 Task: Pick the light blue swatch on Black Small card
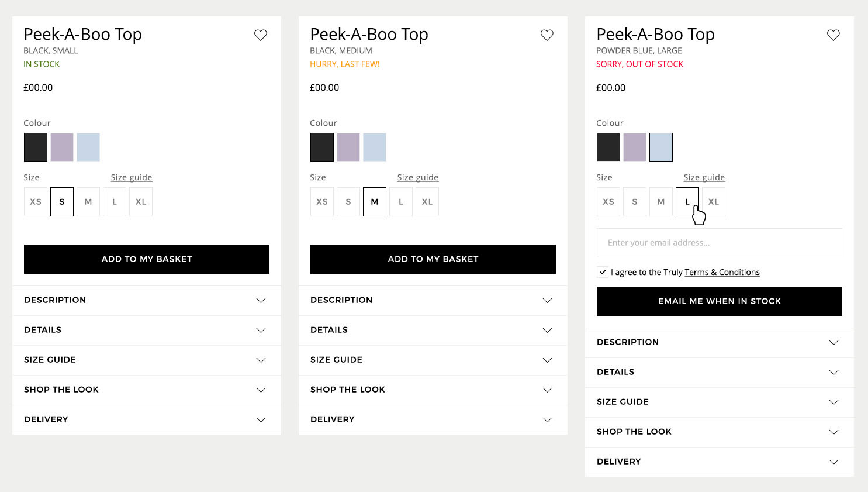[x=88, y=147]
